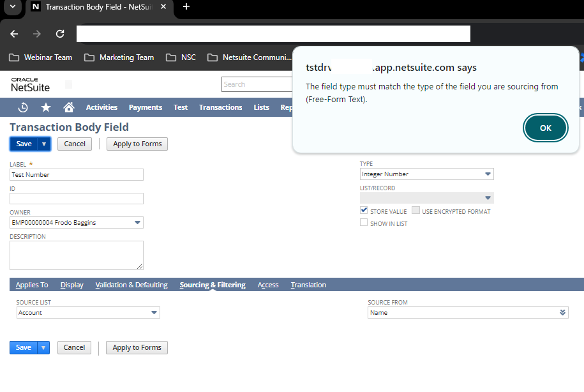Screen dimensions: 584x392
Task: Open the Shortcuts star icon
Action: click(x=46, y=107)
